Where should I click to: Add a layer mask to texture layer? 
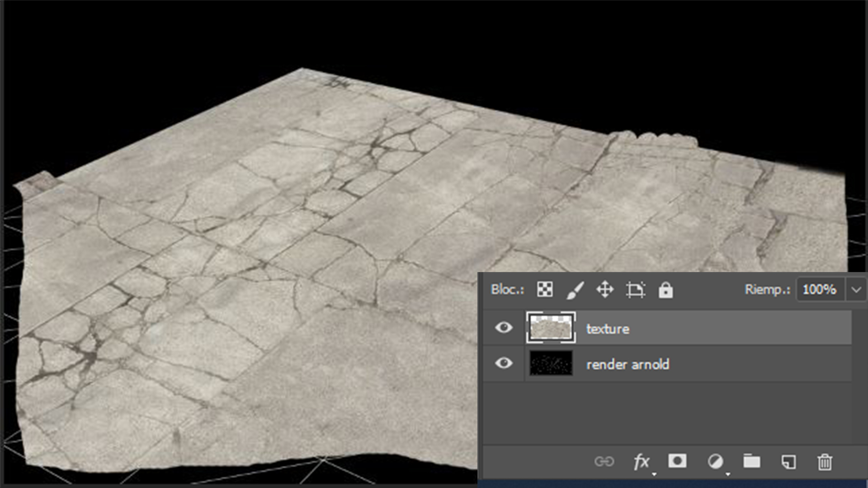coord(676,462)
